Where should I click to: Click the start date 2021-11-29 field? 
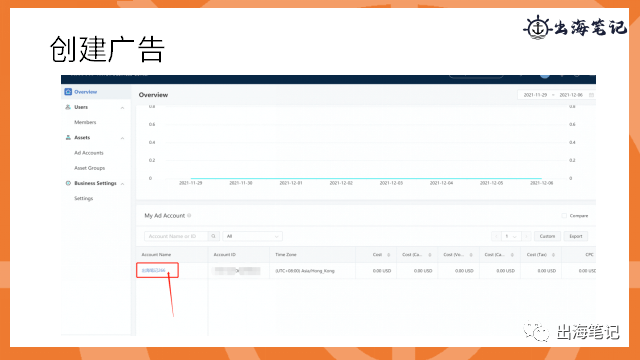coord(535,95)
